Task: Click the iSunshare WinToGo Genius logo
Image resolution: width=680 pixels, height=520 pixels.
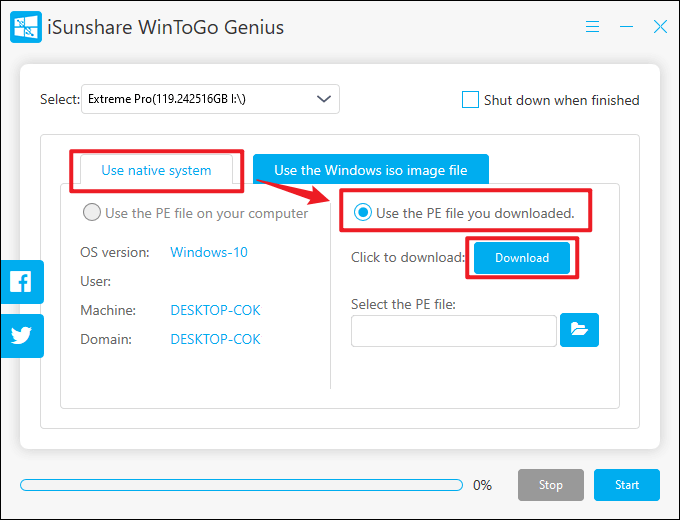Action: [x=26, y=27]
